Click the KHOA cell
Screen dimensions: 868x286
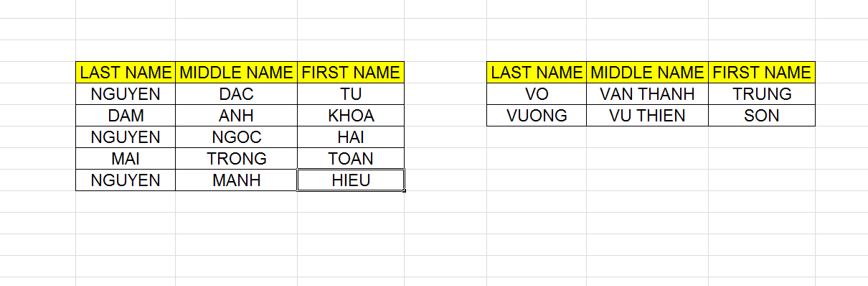[351, 116]
